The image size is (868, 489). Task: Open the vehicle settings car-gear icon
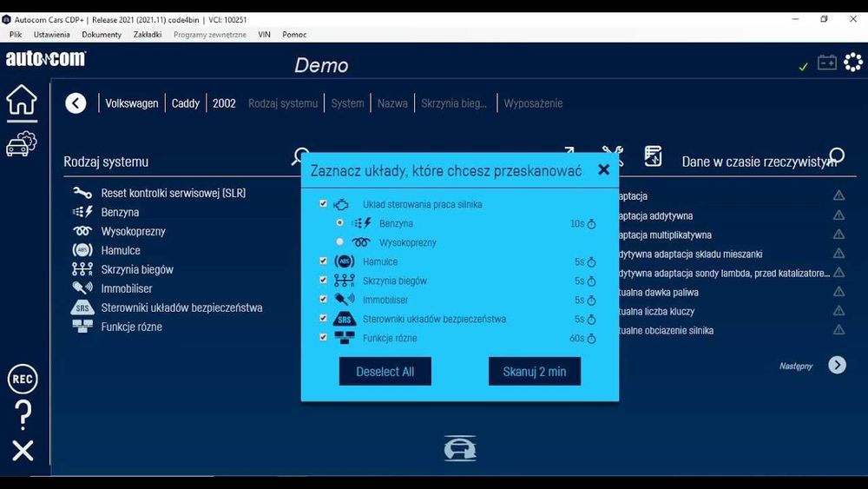22,144
